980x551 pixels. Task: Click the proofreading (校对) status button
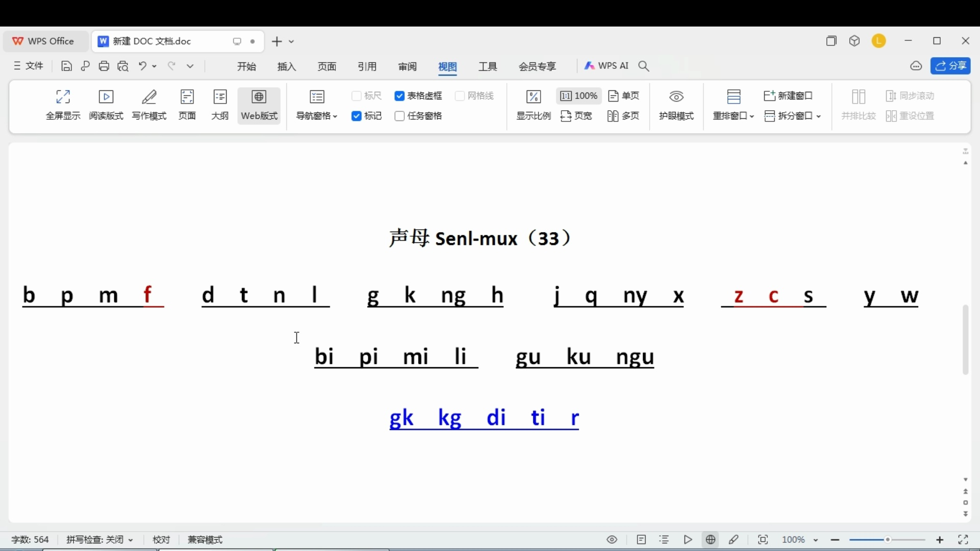(161, 540)
